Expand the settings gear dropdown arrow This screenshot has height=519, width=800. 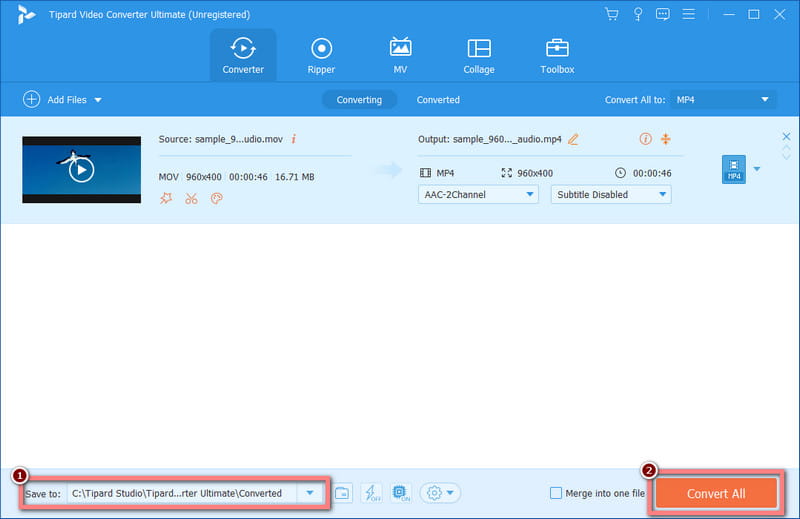(x=450, y=493)
